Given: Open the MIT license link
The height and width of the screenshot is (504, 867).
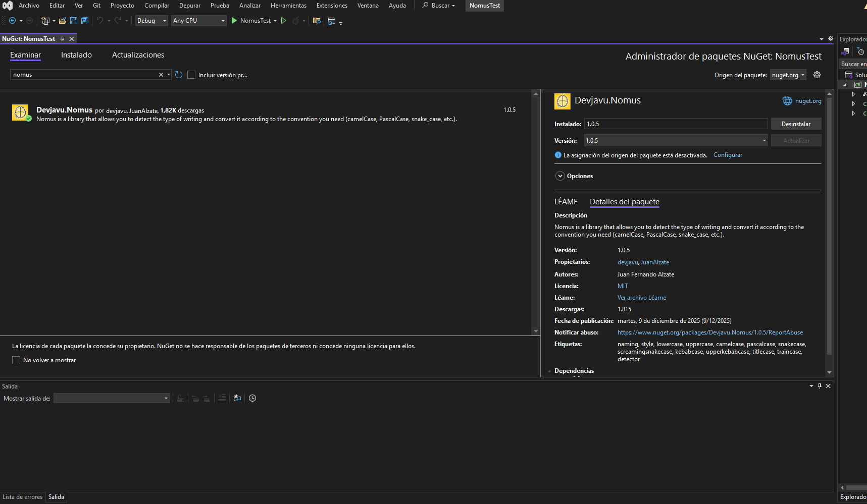Looking at the screenshot, I should coord(623,286).
